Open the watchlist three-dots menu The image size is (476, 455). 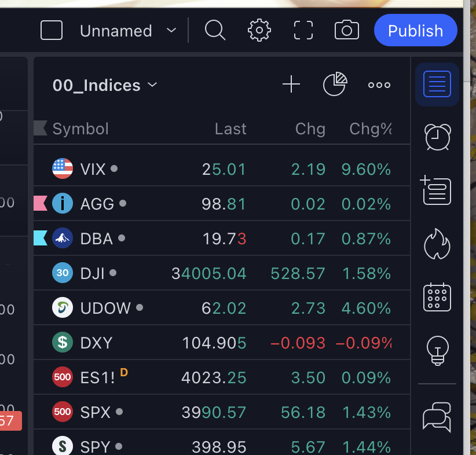pos(379,85)
